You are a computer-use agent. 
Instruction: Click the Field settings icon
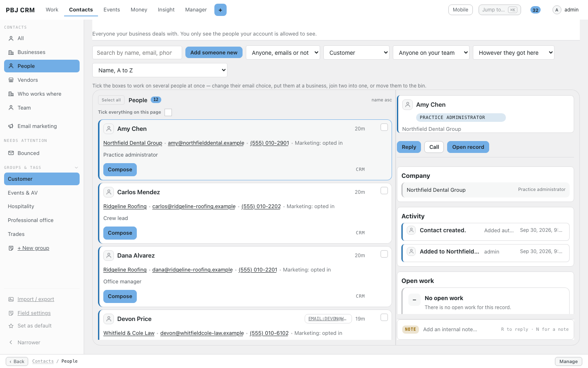[x=11, y=313]
